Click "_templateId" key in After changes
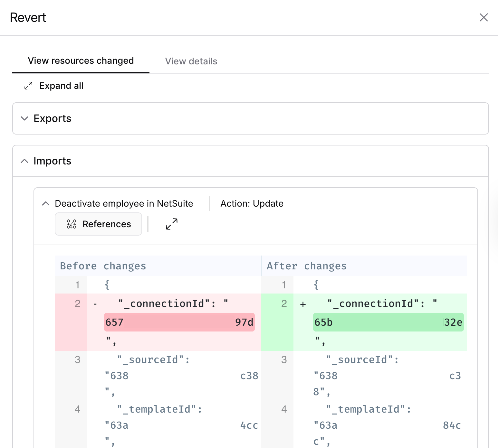Screen dimensions: 498x448 point(366,409)
